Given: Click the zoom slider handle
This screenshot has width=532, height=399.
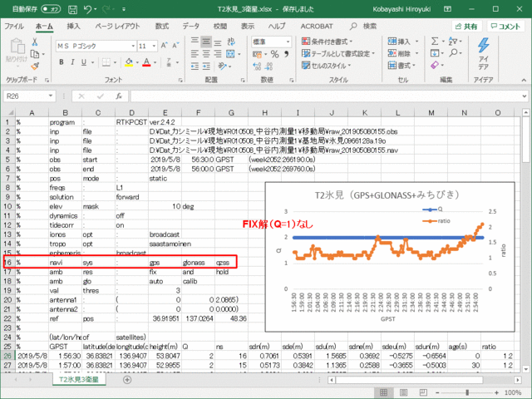Looking at the screenshot, I should pyautogui.click(x=467, y=392).
